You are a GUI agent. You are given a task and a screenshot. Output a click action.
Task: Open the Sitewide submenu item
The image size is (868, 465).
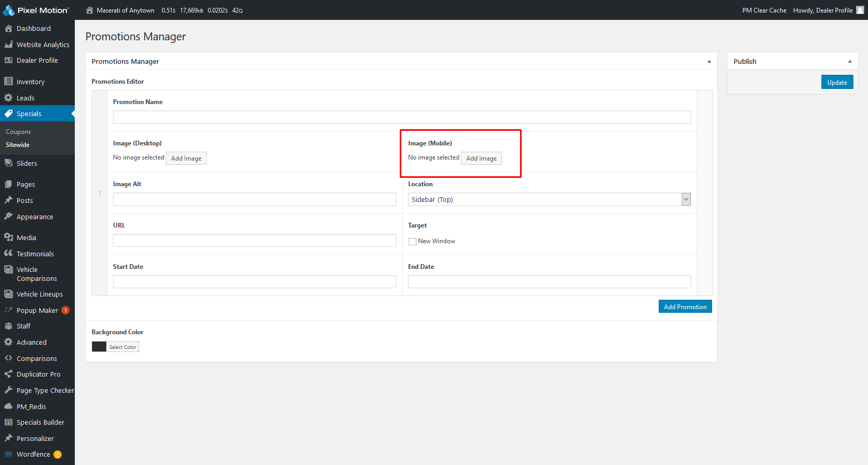pyautogui.click(x=18, y=145)
